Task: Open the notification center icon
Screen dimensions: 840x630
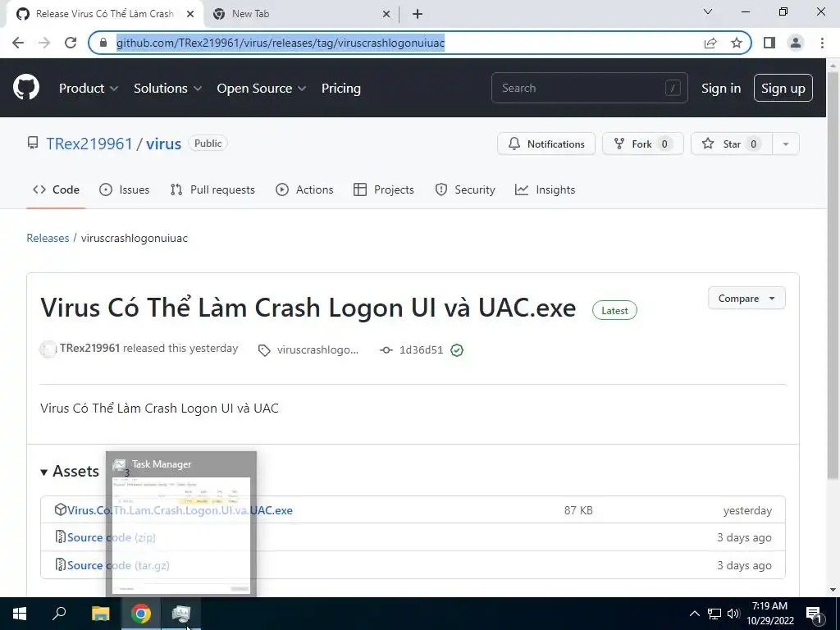Action: (x=814, y=614)
